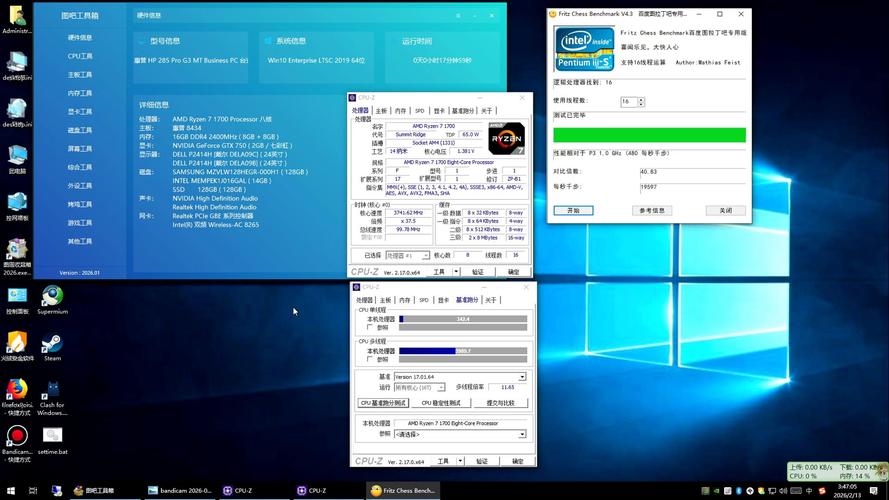This screenshot has width=889, height=500.
Task: Click the thread count stepper in Fritz Benchmark
Action: [x=641, y=102]
